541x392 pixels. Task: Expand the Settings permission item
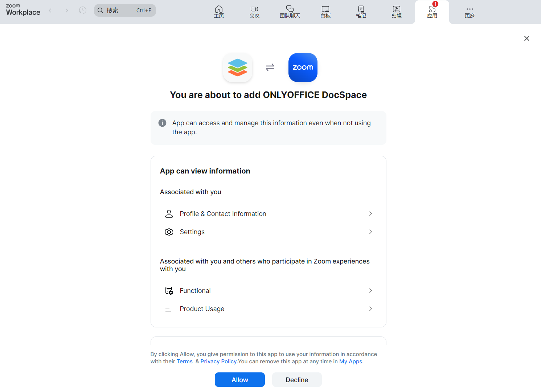point(370,232)
